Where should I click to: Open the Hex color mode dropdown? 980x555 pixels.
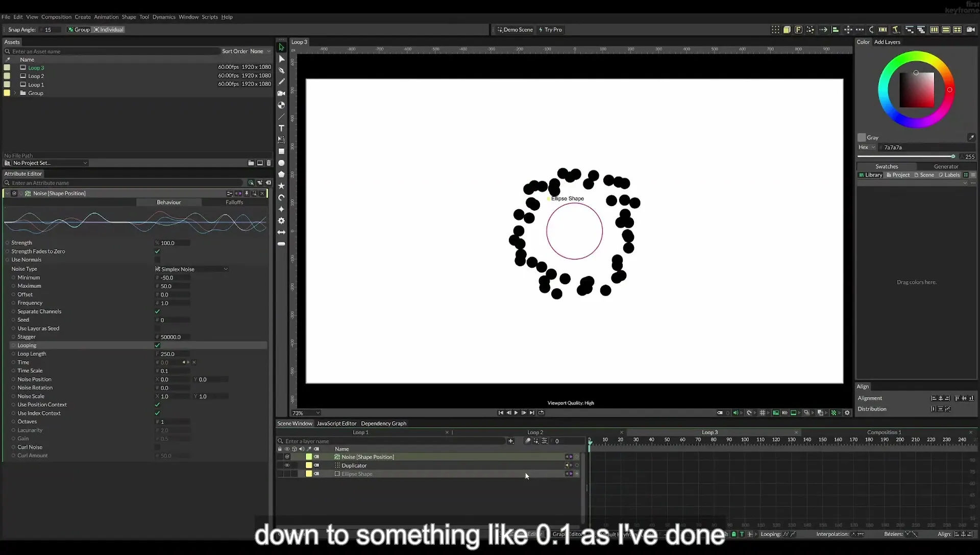[x=867, y=147]
